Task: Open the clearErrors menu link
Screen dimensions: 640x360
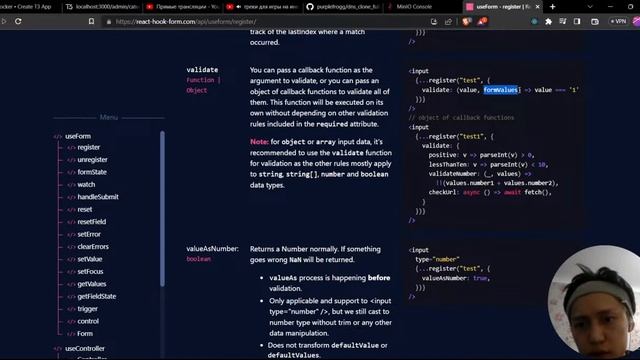Action: click(x=93, y=247)
